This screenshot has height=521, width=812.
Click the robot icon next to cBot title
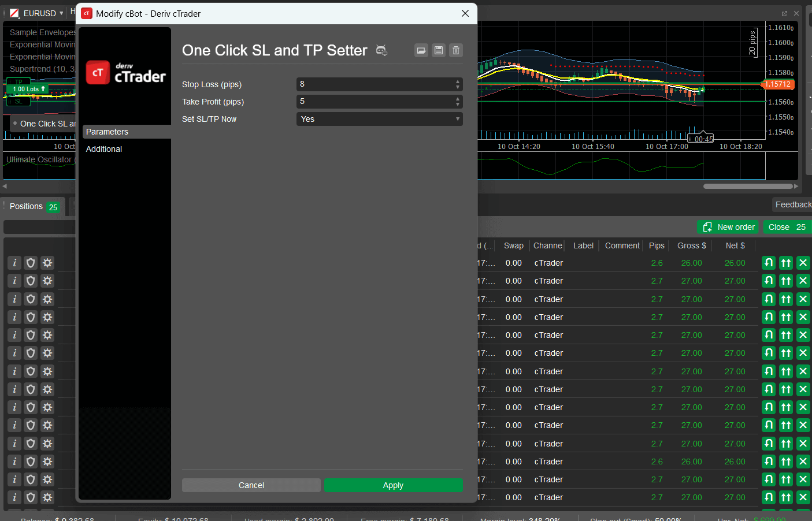(x=381, y=50)
